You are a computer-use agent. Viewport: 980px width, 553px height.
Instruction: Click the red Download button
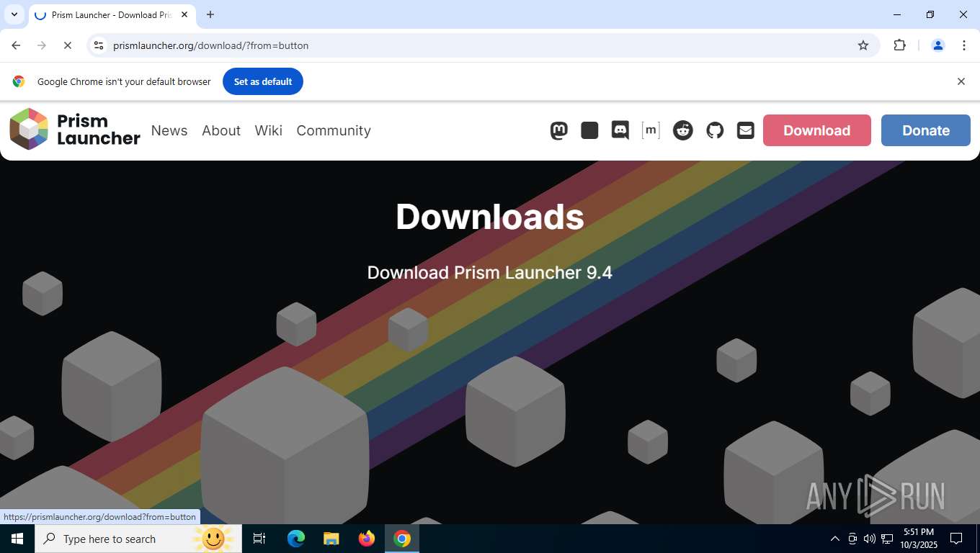[x=817, y=130]
